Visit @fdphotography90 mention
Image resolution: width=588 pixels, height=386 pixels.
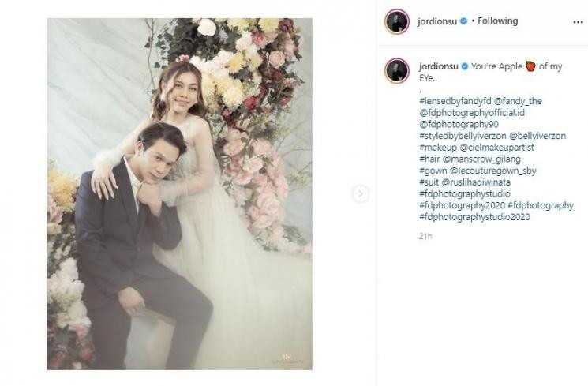(x=459, y=124)
